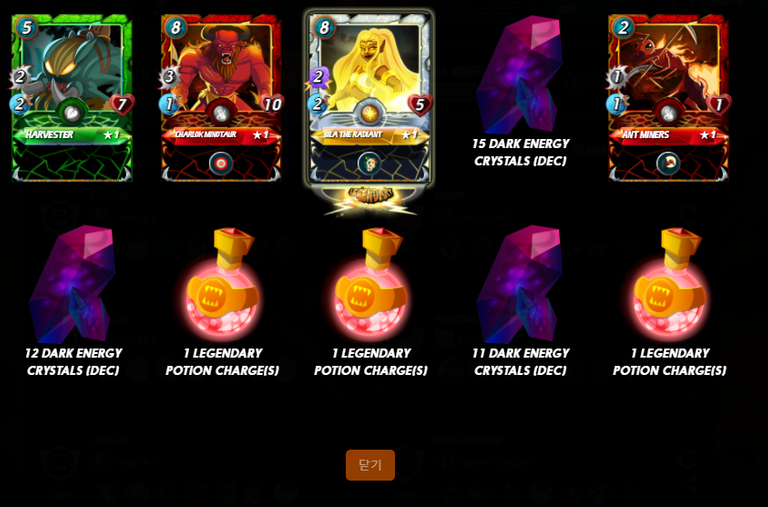Click the orange 닫기 close button
Image resolution: width=768 pixels, height=507 pixels.
(370, 465)
